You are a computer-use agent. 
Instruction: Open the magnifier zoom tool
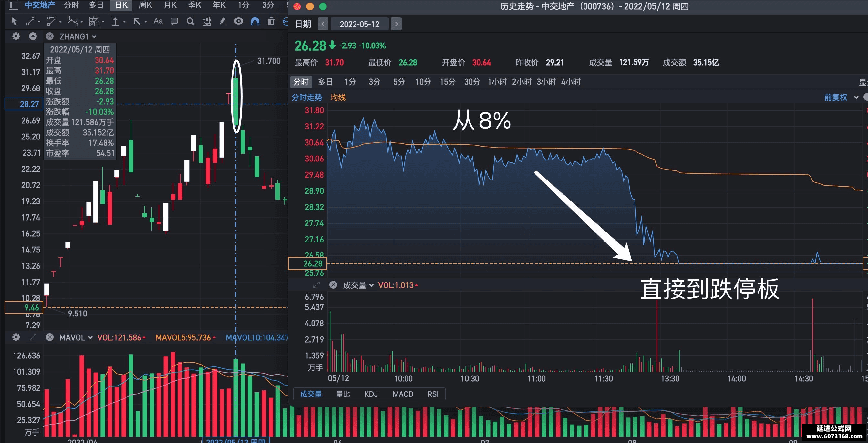(191, 22)
